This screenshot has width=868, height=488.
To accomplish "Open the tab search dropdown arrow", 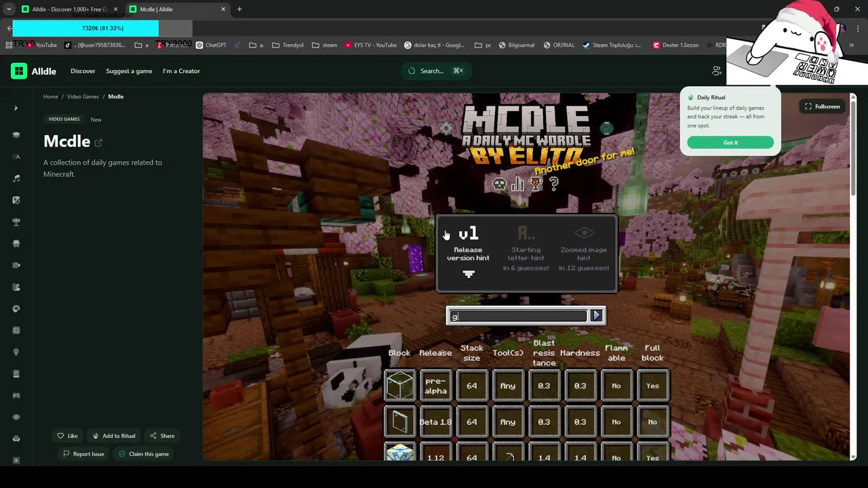I will click(9, 9).
